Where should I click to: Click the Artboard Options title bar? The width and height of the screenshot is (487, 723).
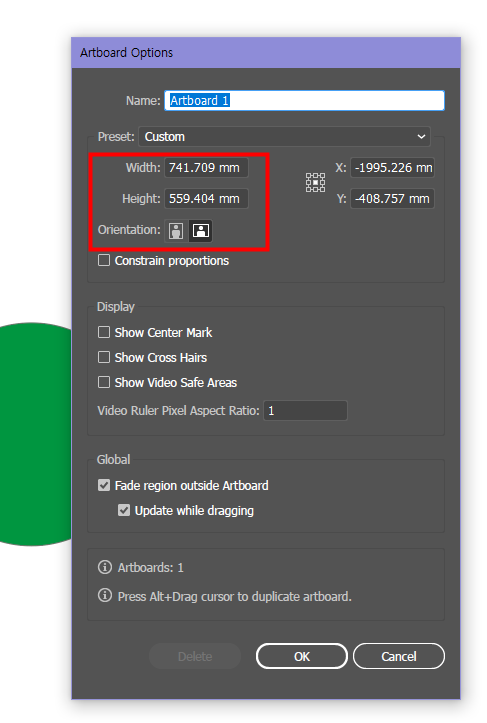[266, 53]
